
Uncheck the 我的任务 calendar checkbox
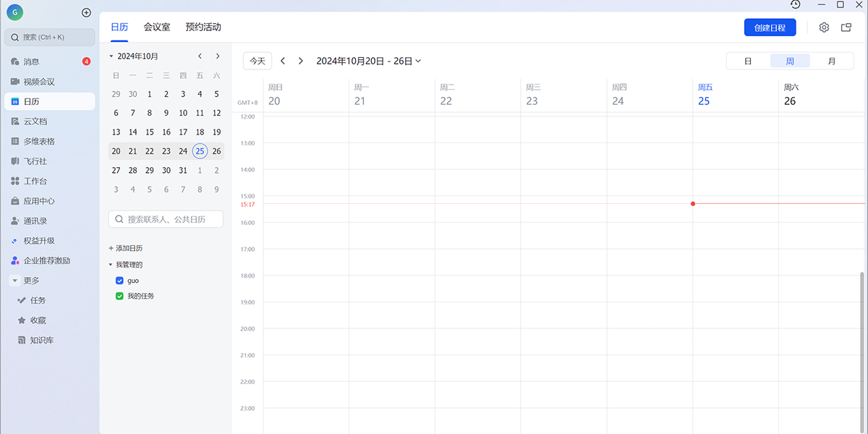(120, 296)
